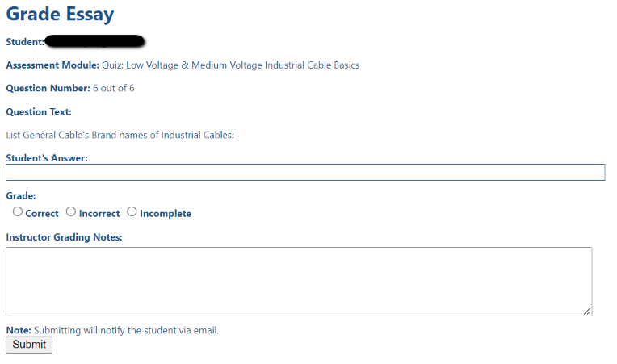Screen dimensions: 617x364
Task: Click the General Cable's Brand names question text
Action: [120, 135]
